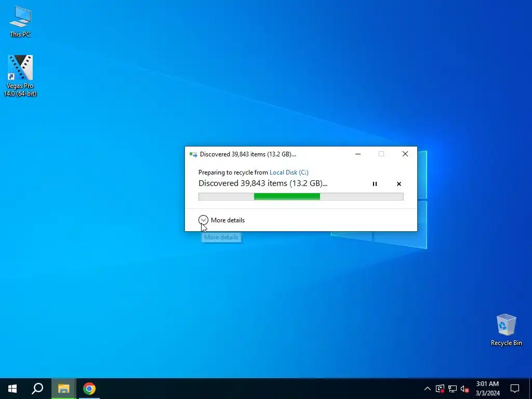Show hidden tray icons chevron
The height and width of the screenshot is (399, 532).
(428, 389)
